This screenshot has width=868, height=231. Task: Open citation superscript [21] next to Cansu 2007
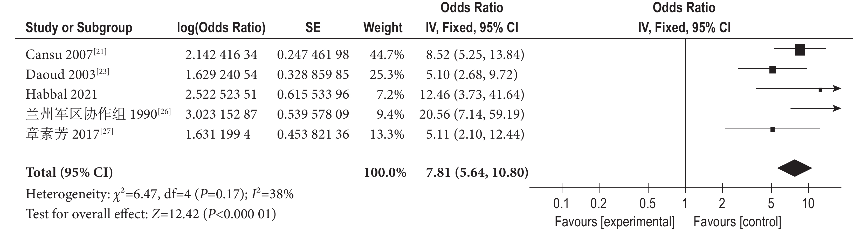click(x=100, y=52)
